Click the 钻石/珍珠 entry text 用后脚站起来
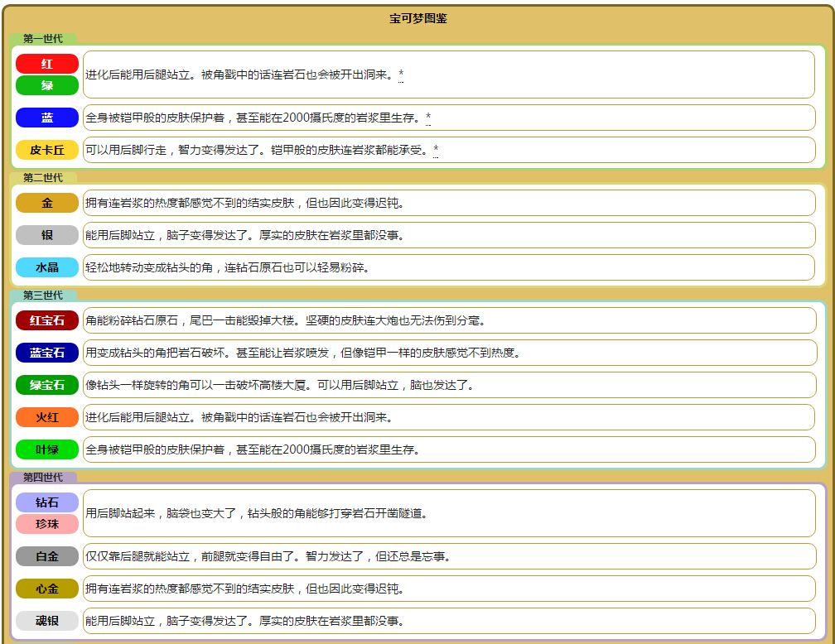 tap(257, 513)
